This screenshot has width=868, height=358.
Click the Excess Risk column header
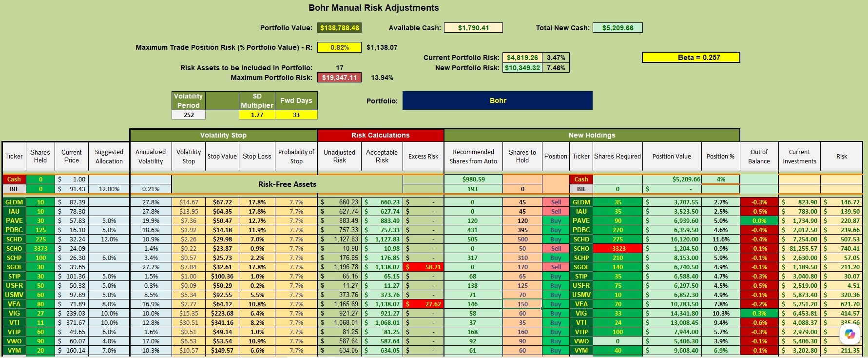coord(423,157)
